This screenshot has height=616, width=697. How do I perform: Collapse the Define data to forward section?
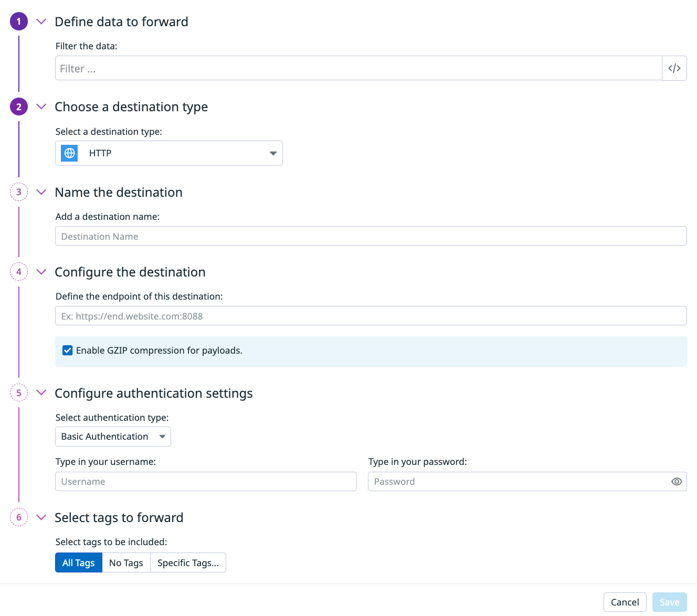point(41,22)
